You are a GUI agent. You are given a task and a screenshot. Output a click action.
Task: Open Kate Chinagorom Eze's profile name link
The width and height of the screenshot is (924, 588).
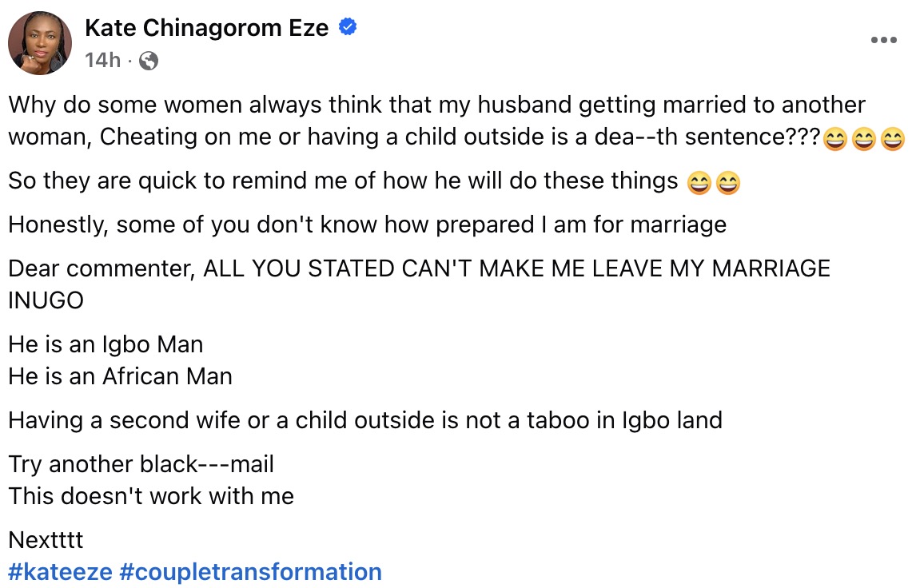tap(206, 28)
